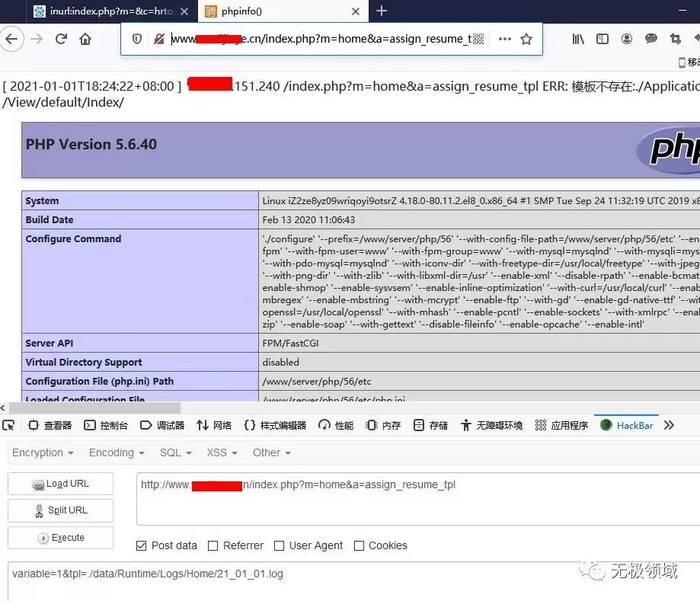This screenshot has width=700, height=601.
Task: Click the HackBar post data text field
Action: [x=353, y=581]
